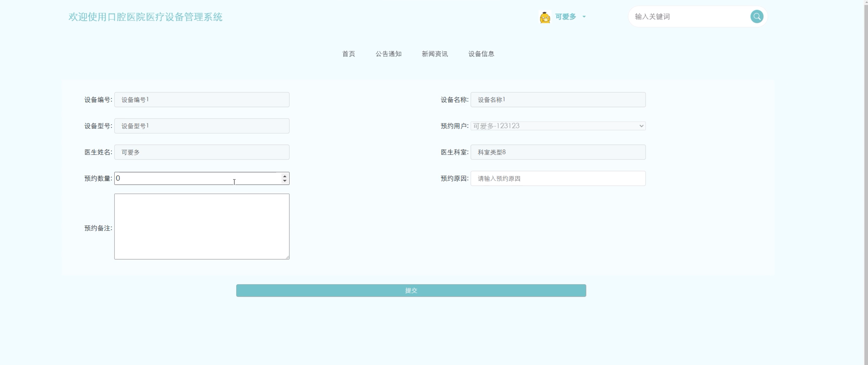Click the system title 欢迎使用口腔医院医疗设备管理系统

point(145,17)
